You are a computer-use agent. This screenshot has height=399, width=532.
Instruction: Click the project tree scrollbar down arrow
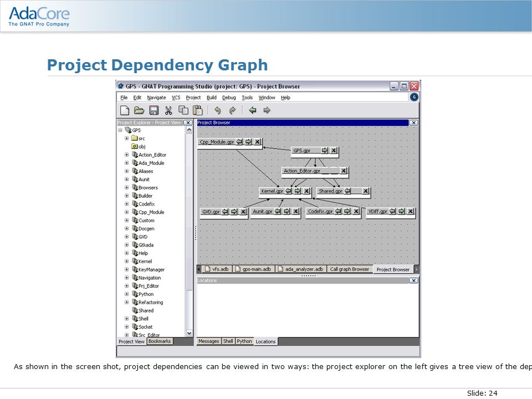click(190, 334)
